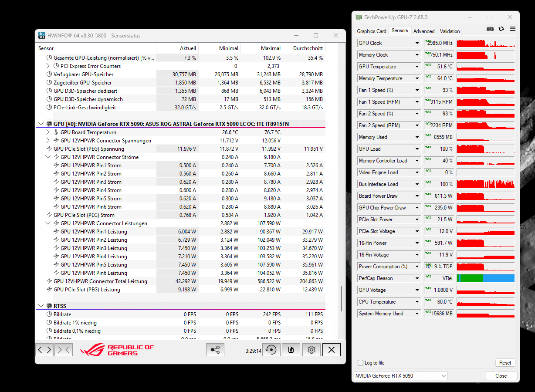Click the Republic of Gamers logo

click(x=117, y=350)
